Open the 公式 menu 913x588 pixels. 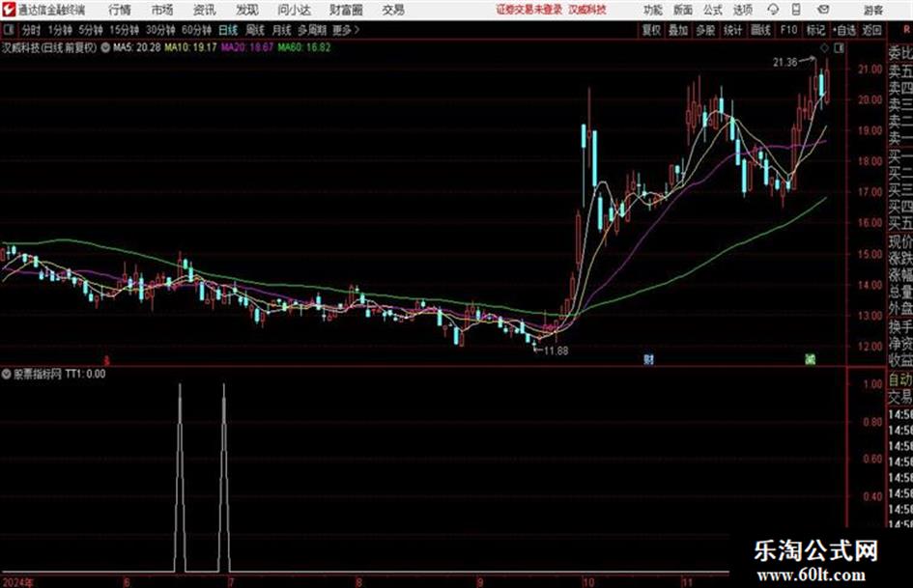point(713,10)
